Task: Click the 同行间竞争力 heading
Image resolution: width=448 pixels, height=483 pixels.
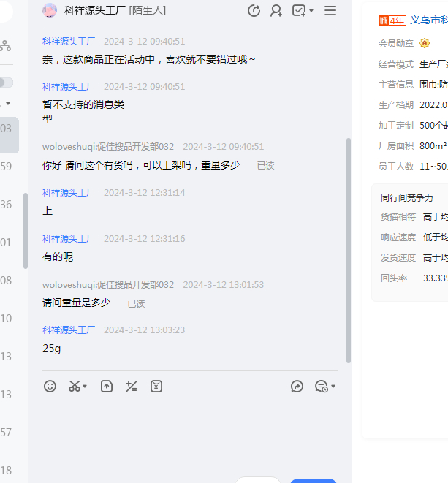Action: click(x=407, y=198)
